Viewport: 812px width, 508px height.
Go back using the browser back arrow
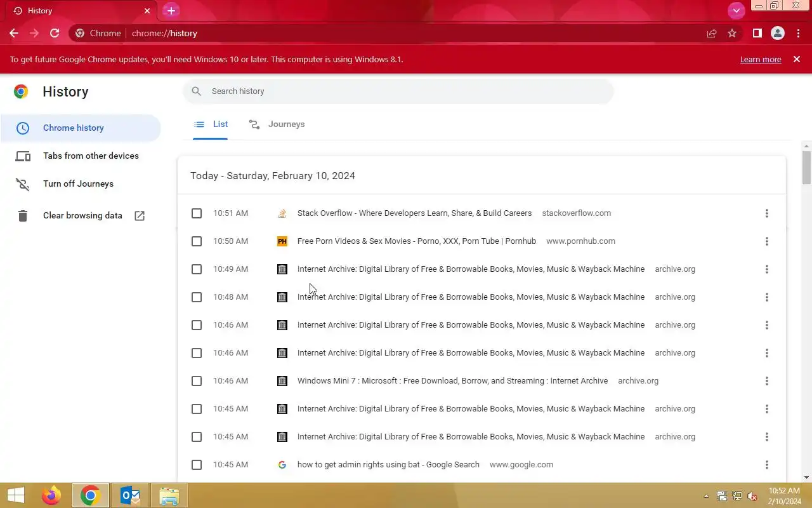point(14,33)
